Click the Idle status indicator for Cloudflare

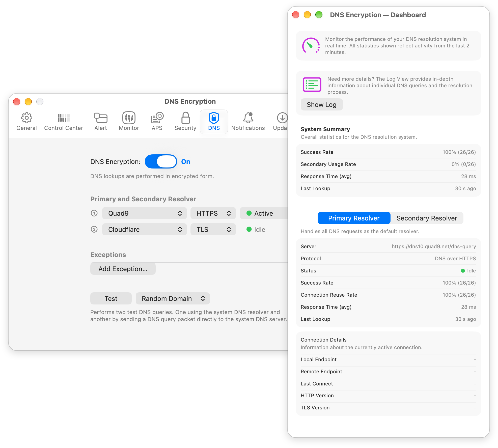point(256,230)
